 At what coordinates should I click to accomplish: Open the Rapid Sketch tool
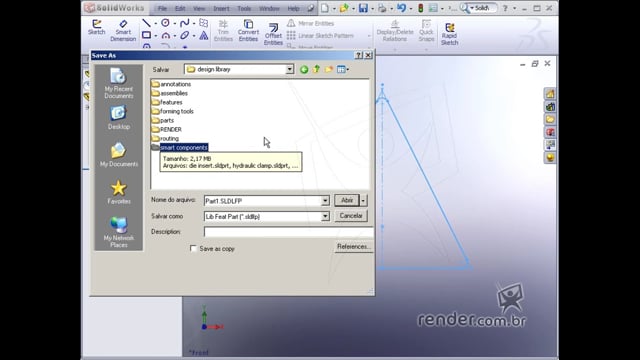tap(449, 34)
